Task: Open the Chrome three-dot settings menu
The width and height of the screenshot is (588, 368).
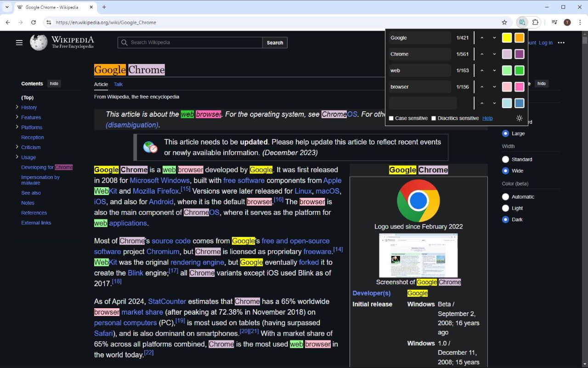Action: pos(580,22)
